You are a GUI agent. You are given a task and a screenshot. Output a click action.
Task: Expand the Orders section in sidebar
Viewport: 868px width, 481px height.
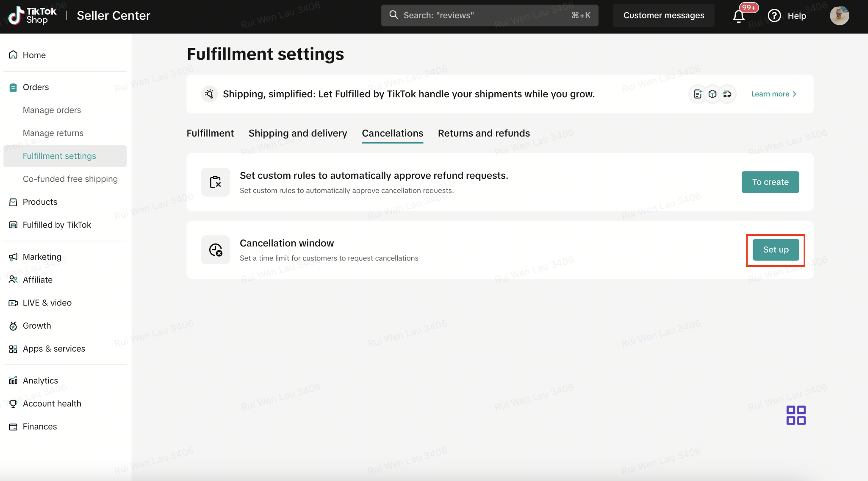(x=36, y=87)
